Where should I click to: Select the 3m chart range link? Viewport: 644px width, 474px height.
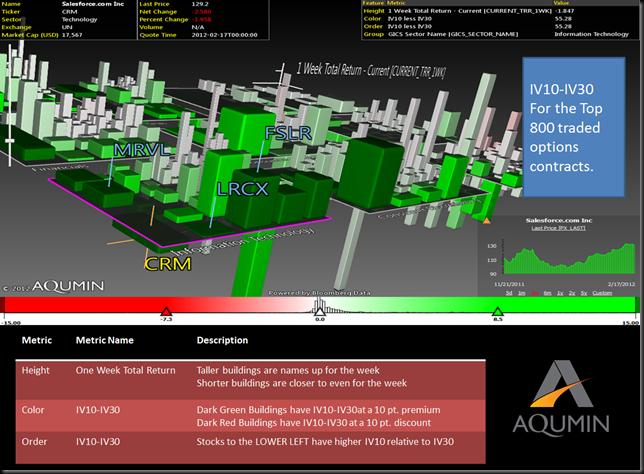[535, 293]
